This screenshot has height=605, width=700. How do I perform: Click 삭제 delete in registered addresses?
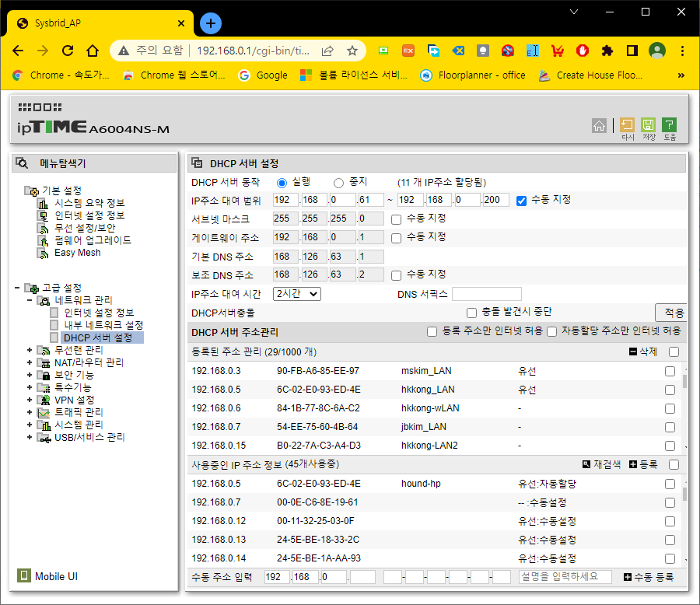(x=643, y=351)
